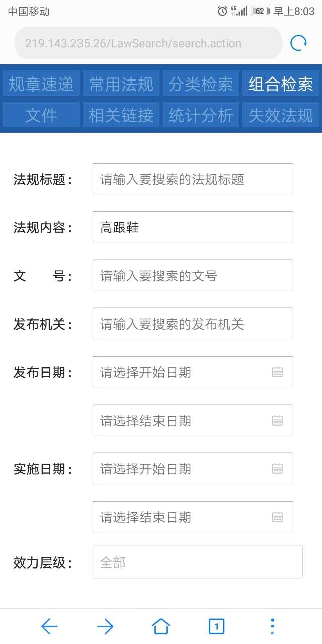The height and width of the screenshot is (644, 322).
Task: Focus the 法规标题 input field
Action: [x=193, y=179]
